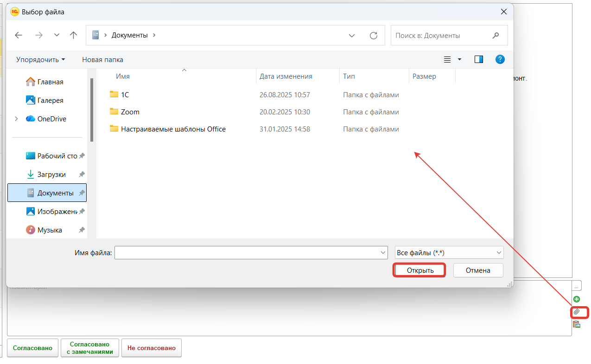
Task: Click the green plus add icon
Action: pos(577,299)
